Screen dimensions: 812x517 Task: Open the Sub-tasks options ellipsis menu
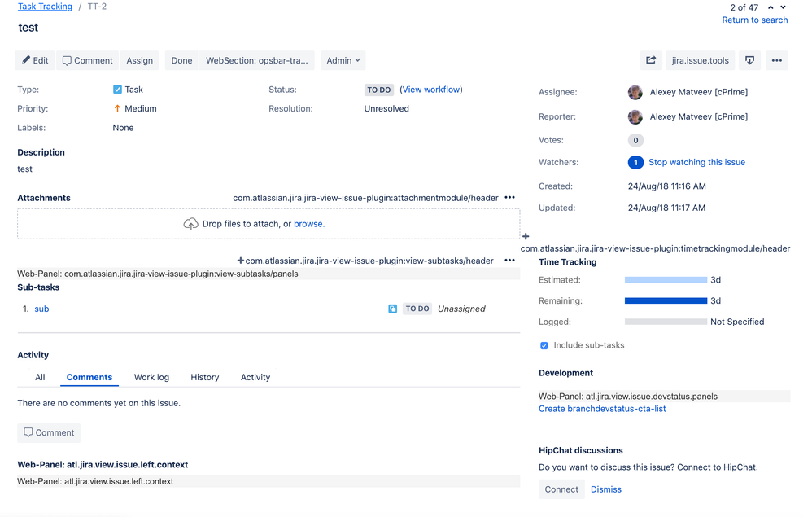pyautogui.click(x=509, y=260)
